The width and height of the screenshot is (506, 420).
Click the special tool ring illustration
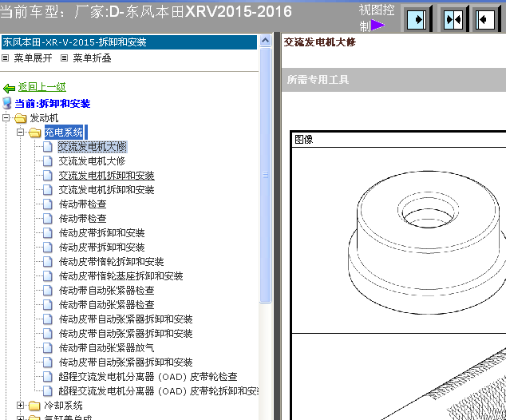[427, 242]
